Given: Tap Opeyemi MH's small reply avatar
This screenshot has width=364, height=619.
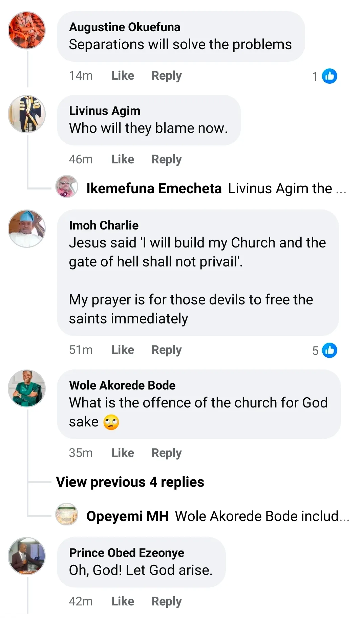Looking at the screenshot, I should pyautogui.click(x=67, y=514).
